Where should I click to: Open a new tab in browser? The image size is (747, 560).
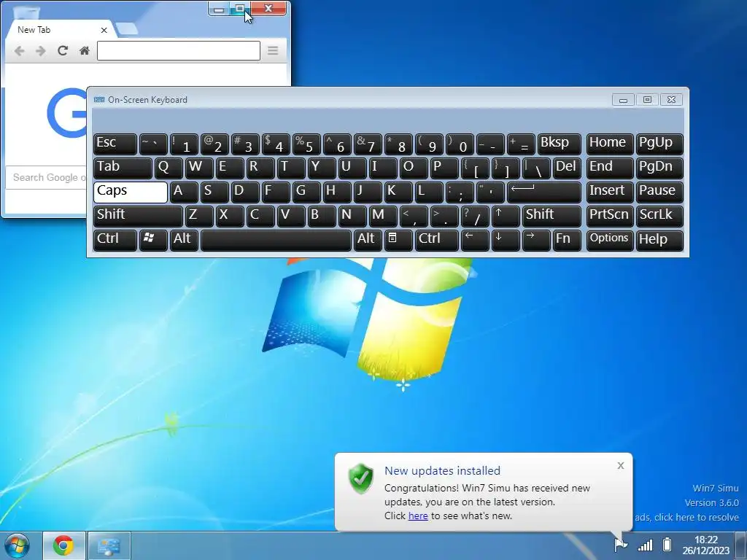tap(125, 29)
